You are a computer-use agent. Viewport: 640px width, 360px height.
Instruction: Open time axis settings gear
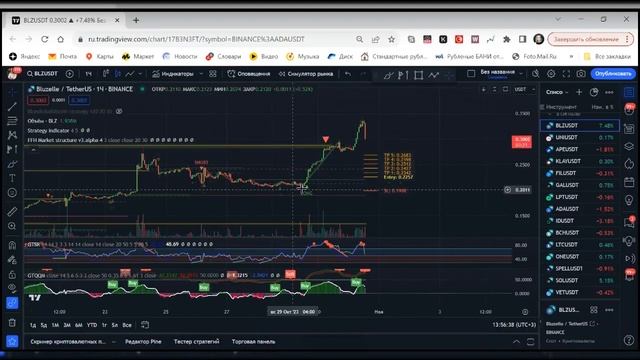click(525, 312)
